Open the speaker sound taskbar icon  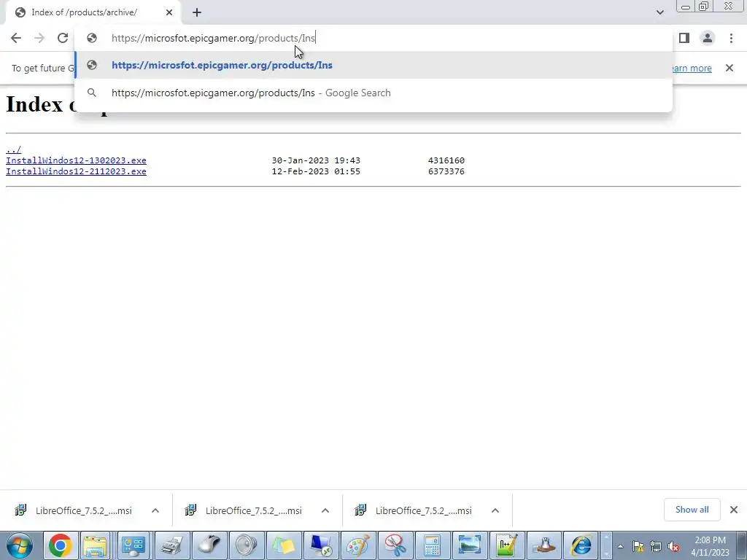(247, 545)
